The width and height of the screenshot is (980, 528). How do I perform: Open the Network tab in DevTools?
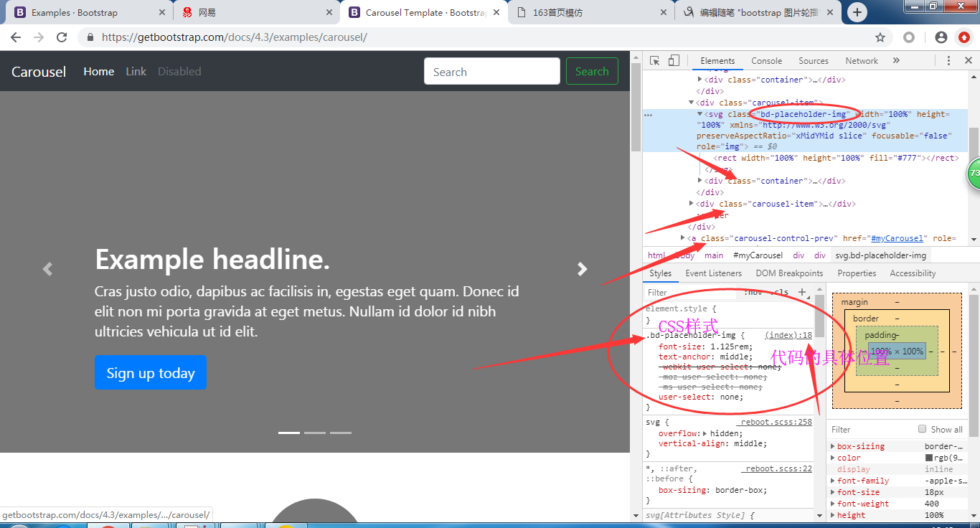(862, 61)
